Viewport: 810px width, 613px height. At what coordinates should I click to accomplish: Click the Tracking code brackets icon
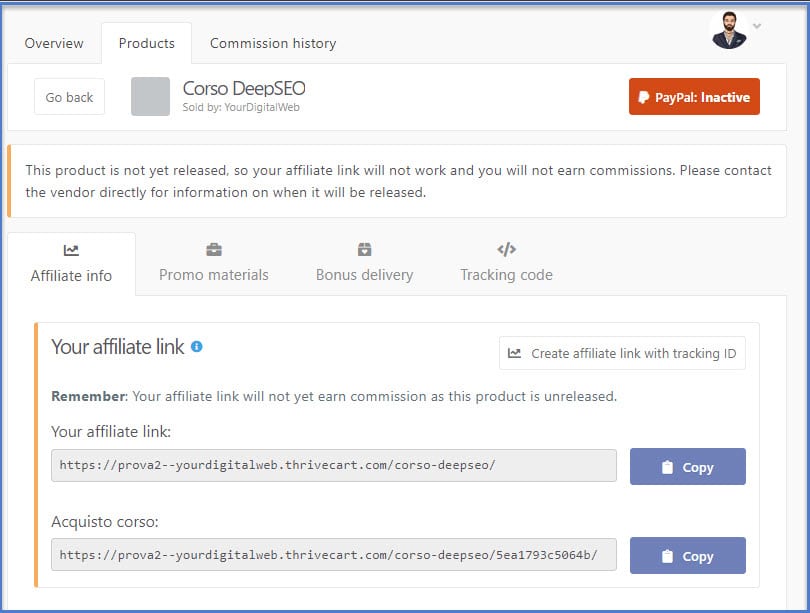click(x=506, y=249)
